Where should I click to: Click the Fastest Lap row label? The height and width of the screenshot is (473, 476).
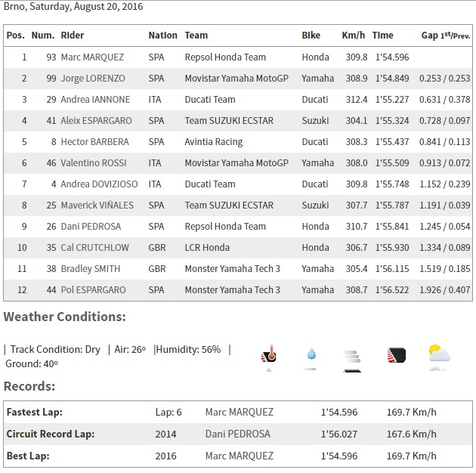(x=34, y=413)
